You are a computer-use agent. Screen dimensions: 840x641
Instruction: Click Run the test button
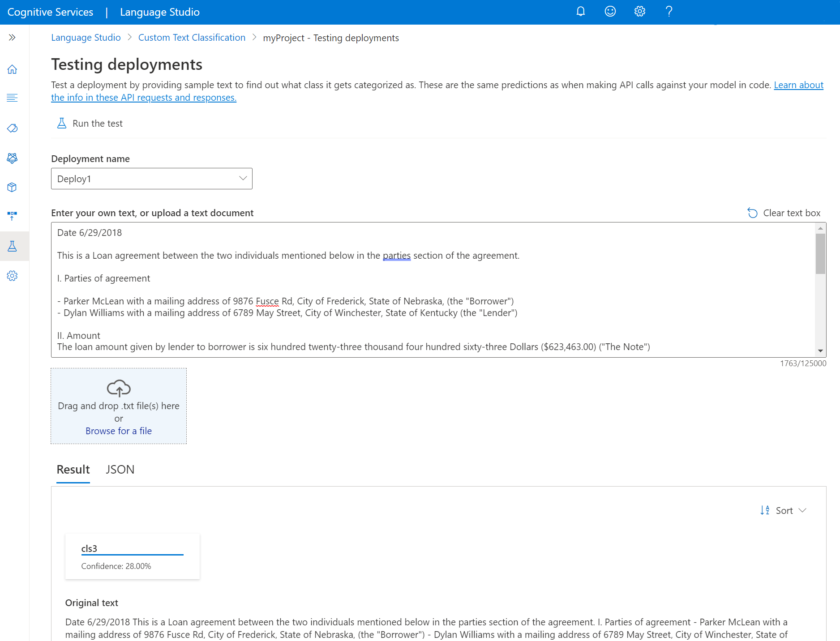[90, 124]
